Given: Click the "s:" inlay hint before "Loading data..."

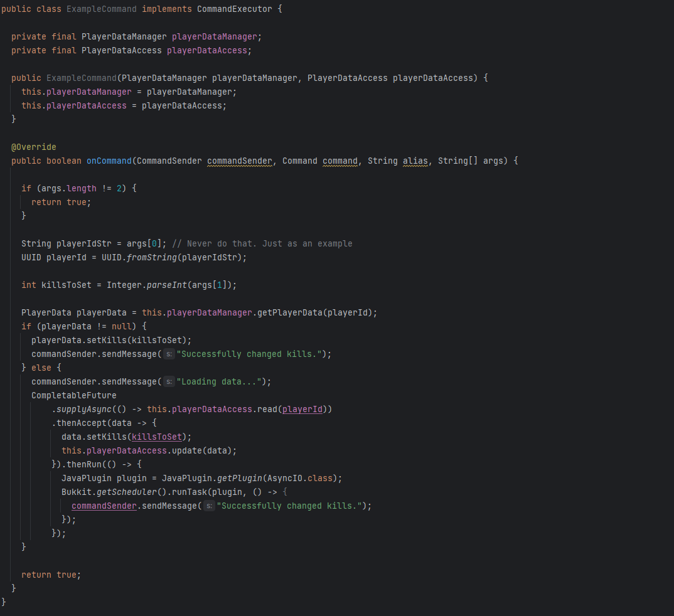Looking at the screenshot, I should click(168, 381).
